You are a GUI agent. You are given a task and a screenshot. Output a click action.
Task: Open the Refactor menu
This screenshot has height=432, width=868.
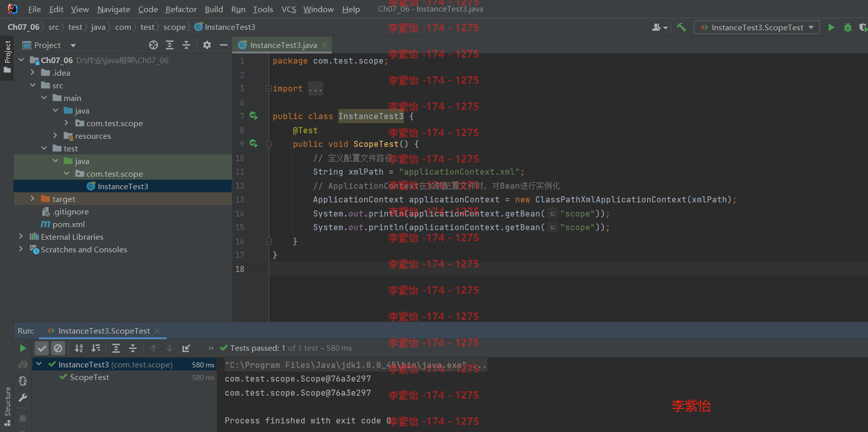(181, 9)
